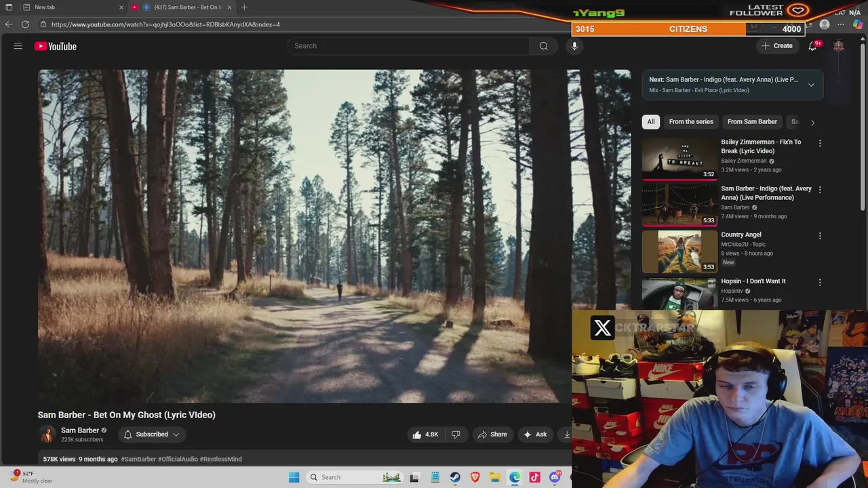This screenshot has width=868, height=488.
Task: Open a new browser tab with plus
Action: 244,7
